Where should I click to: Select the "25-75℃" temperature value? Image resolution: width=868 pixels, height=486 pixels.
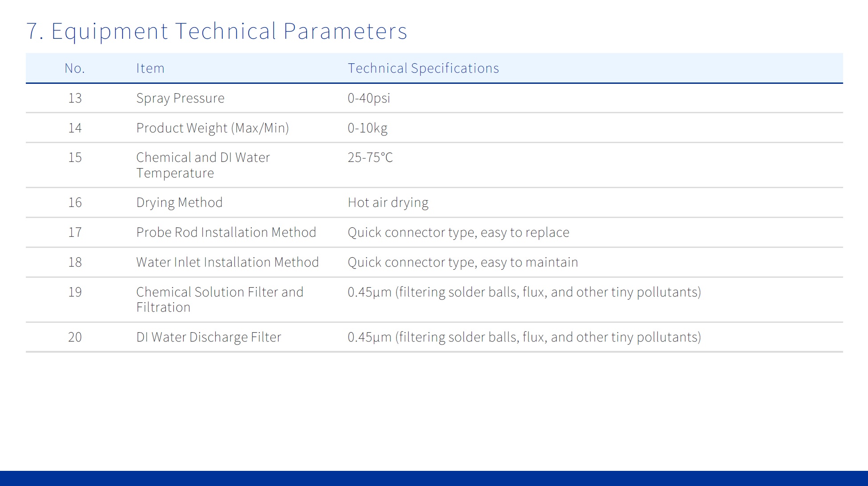[x=370, y=157]
